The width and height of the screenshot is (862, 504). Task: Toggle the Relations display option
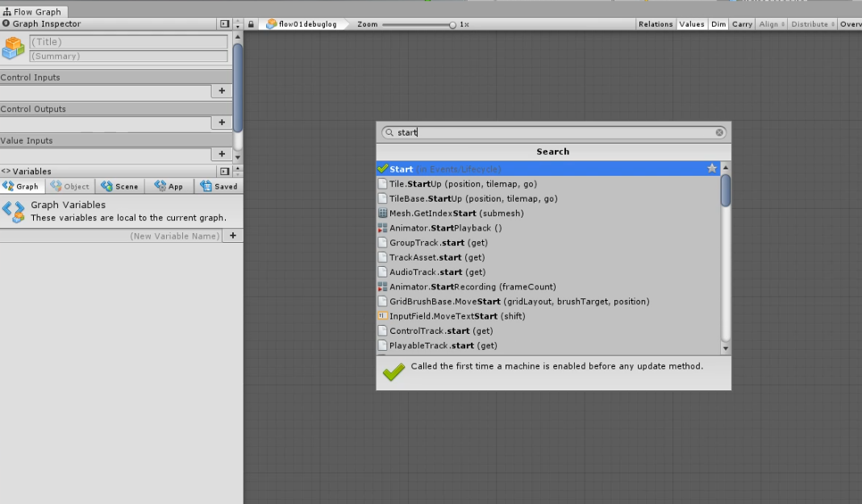click(x=656, y=24)
